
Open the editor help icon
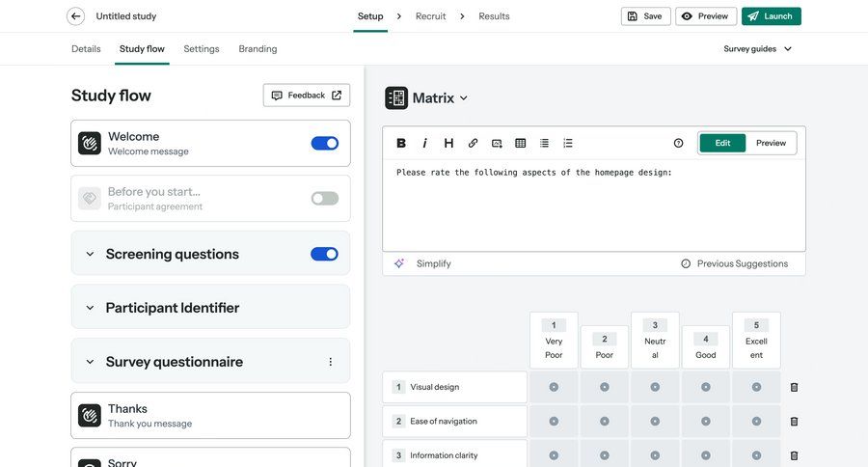pos(678,143)
